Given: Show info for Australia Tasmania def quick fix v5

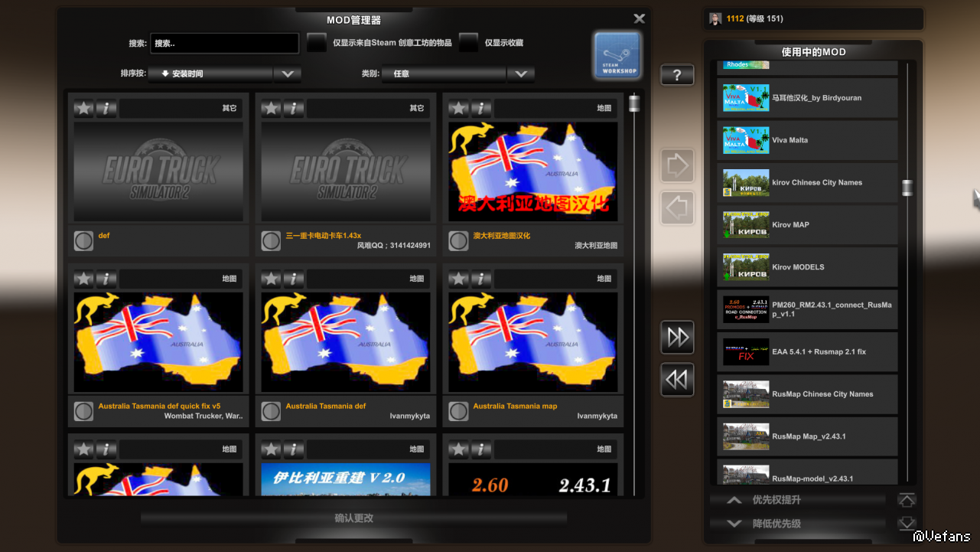Looking at the screenshot, I should point(106,279).
